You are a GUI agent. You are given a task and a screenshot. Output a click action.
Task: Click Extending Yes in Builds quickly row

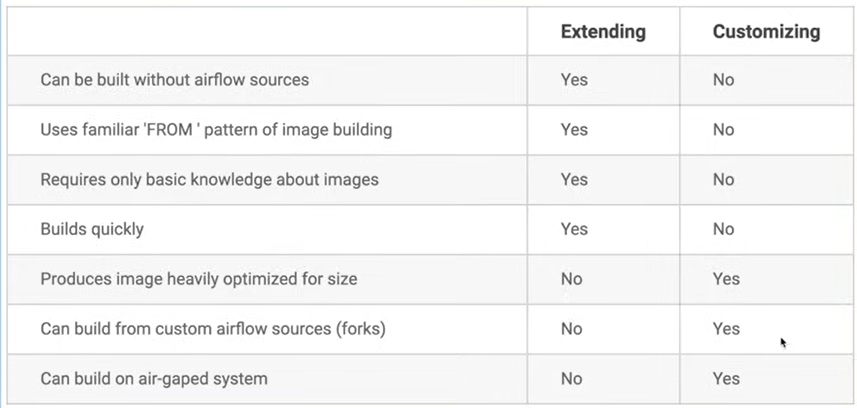tap(574, 229)
